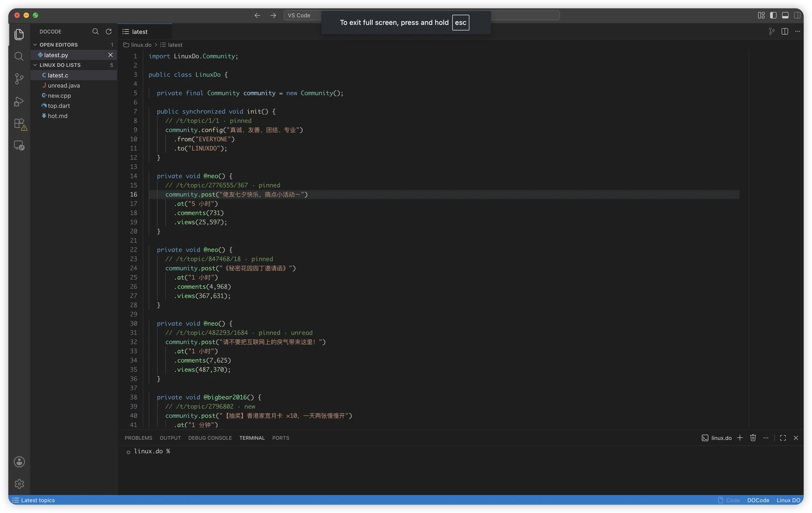Open unread.java in the list
This screenshot has height=513, width=812.
tap(74, 85)
